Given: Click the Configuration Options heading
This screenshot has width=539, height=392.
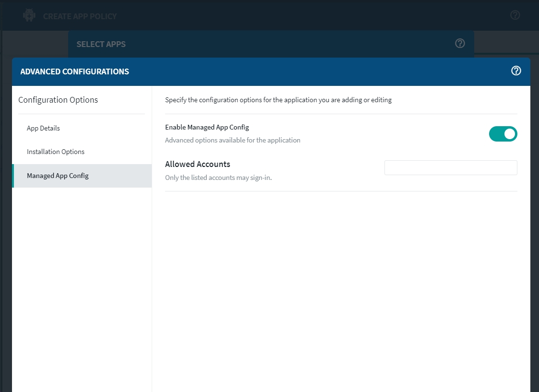Looking at the screenshot, I should 58,100.
